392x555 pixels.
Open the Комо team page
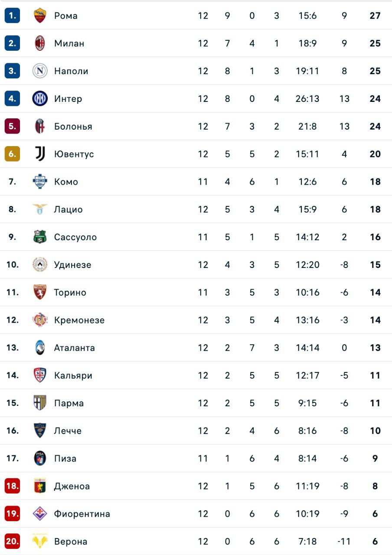coord(66,182)
